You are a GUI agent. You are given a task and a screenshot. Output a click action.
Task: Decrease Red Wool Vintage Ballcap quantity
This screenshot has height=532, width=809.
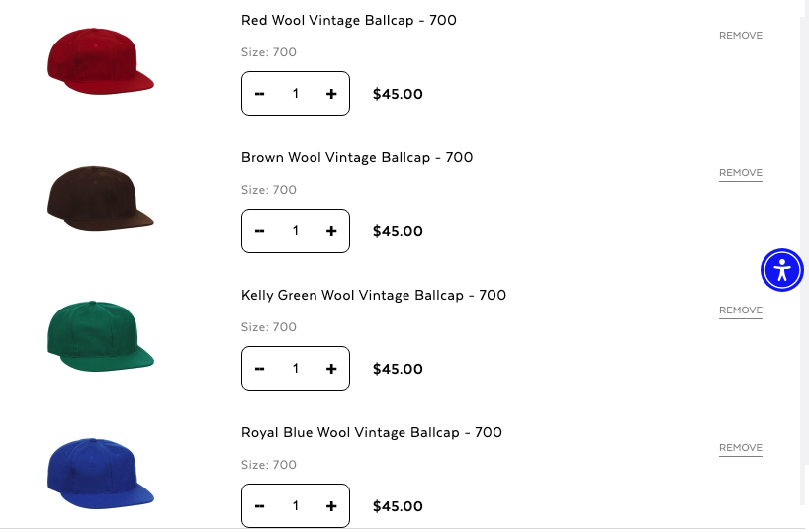260,94
